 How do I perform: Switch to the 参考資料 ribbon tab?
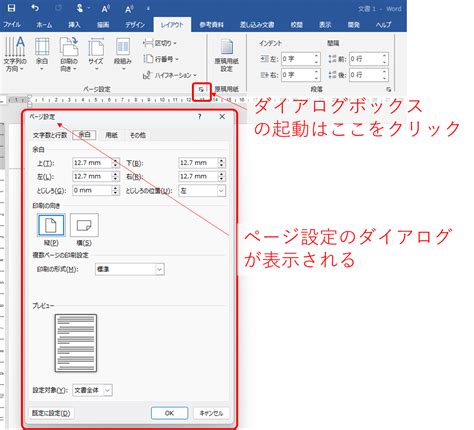tap(211, 25)
